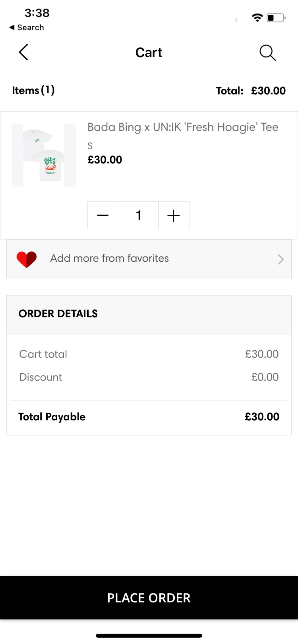The height and width of the screenshot is (644, 298).
Task: Tap the Wi-Fi status icon
Action: pos(257,17)
